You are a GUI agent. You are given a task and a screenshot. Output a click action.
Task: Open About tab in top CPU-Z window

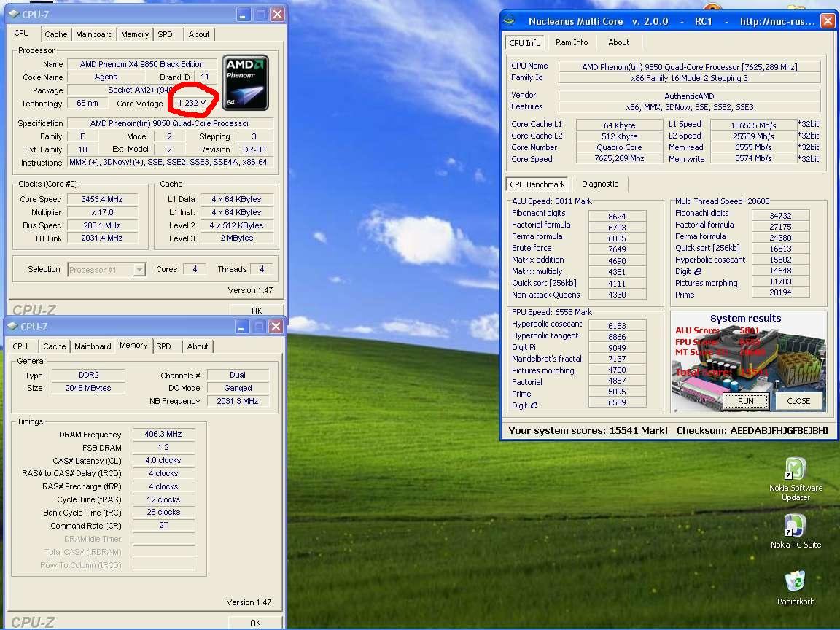(199, 34)
